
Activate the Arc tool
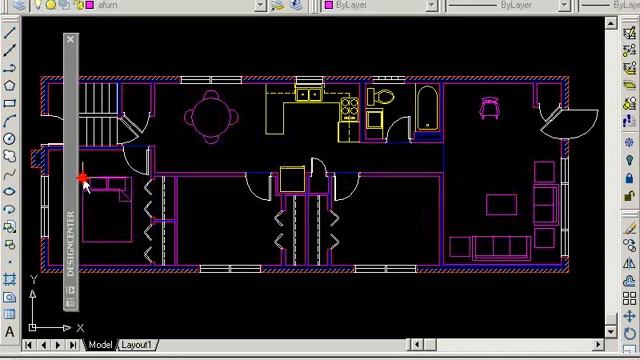click(x=9, y=121)
